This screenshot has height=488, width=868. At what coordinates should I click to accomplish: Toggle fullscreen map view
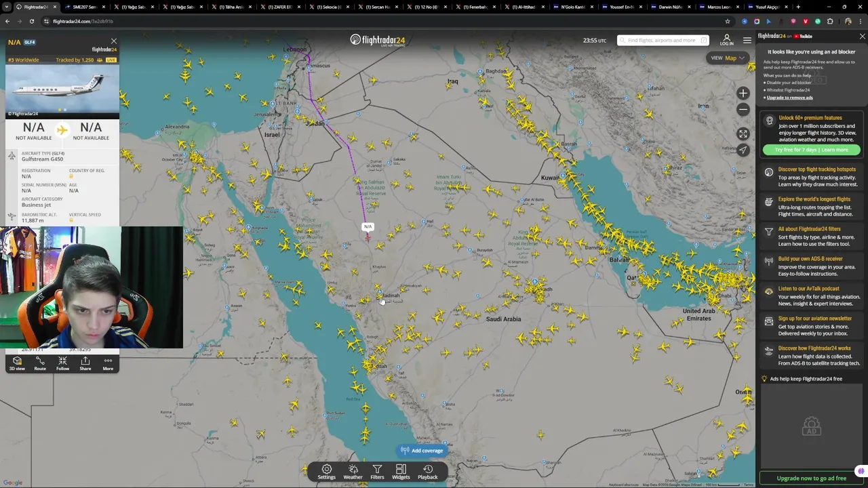pyautogui.click(x=743, y=134)
